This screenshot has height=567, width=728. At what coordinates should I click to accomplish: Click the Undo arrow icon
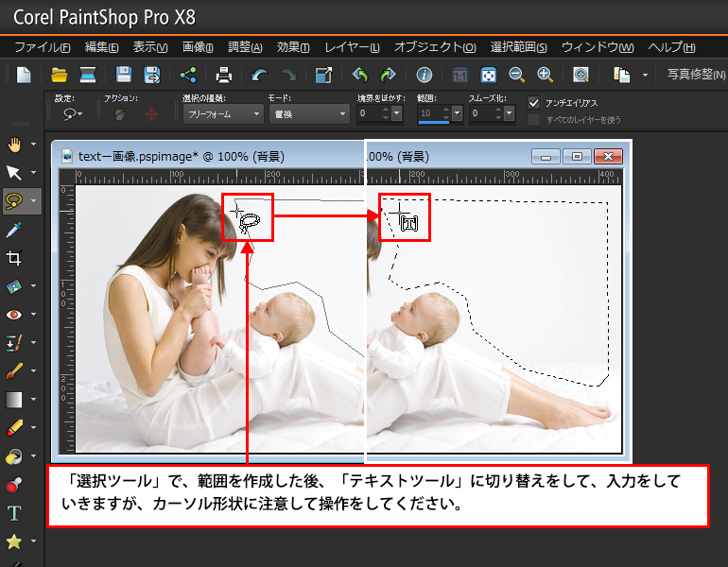point(260,75)
